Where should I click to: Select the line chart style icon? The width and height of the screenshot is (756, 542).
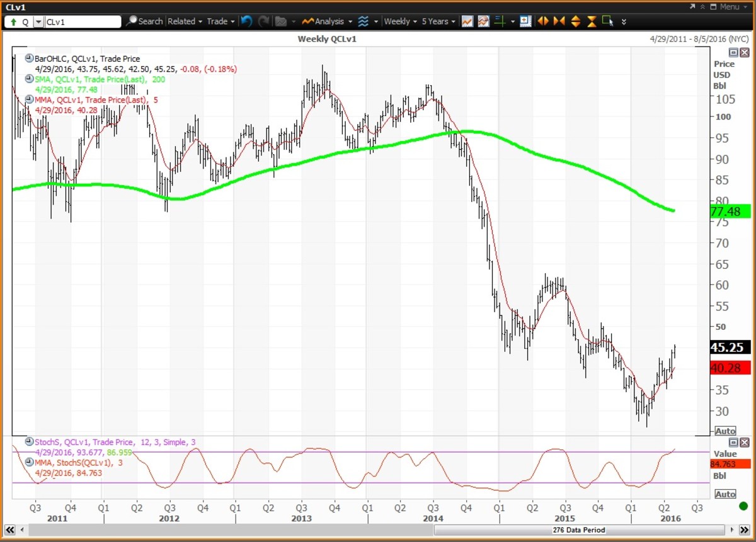(x=467, y=21)
